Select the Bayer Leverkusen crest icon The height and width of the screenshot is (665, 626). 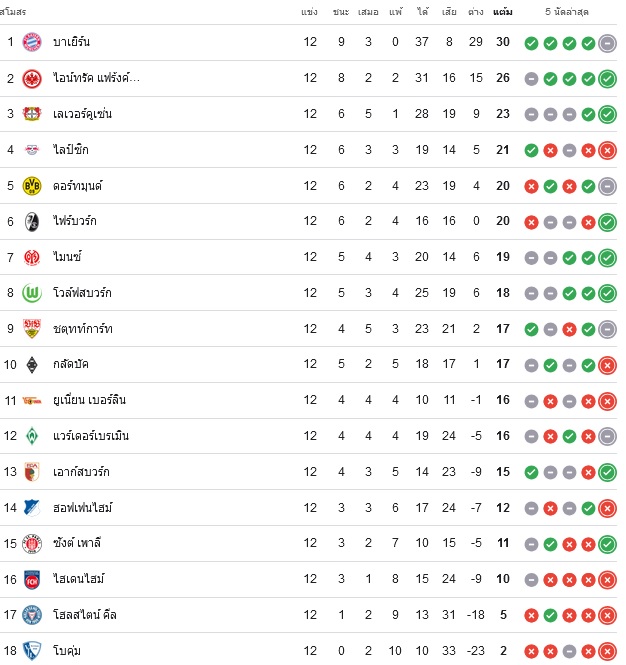click(32, 114)
